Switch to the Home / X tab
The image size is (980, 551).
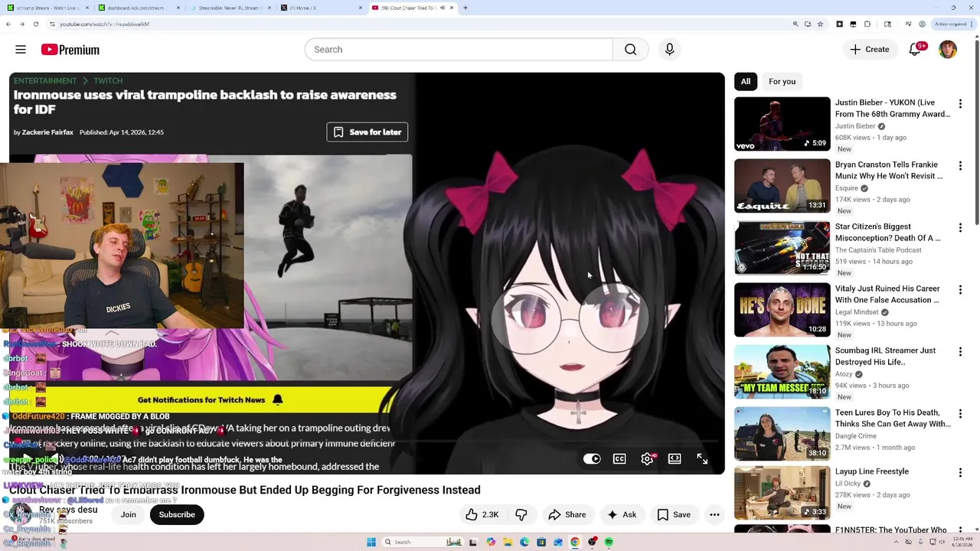pyautogui.click(x=320, y=8)
